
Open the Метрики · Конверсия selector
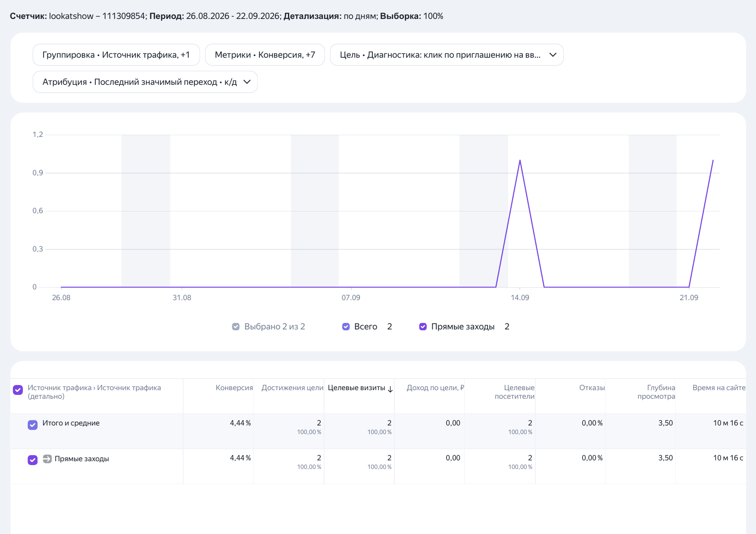[x=265, y=55]
